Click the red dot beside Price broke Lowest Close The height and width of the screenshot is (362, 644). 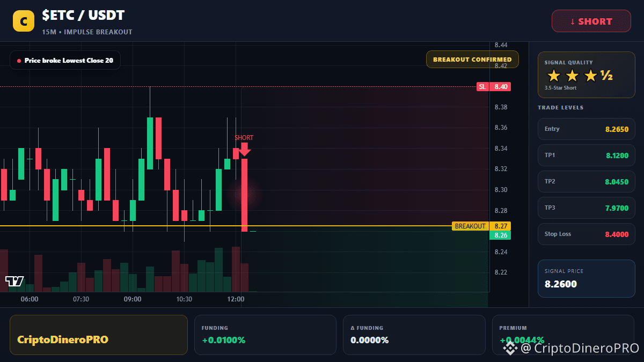pyautogui.click(x=19, y=61)
